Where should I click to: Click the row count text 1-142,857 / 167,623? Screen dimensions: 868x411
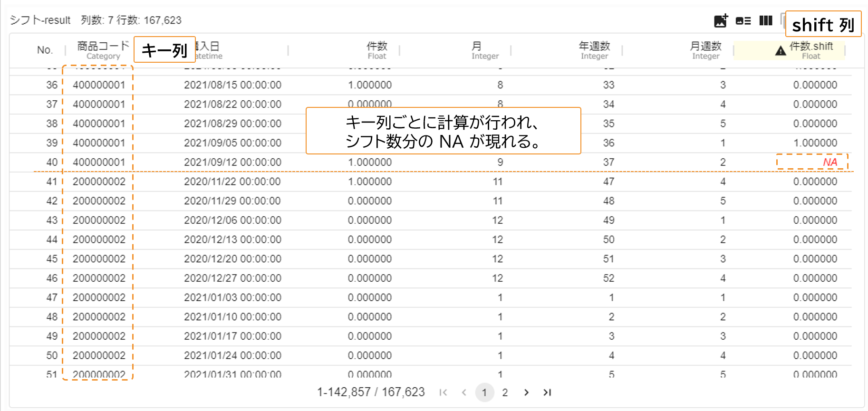tap(371, 392)
